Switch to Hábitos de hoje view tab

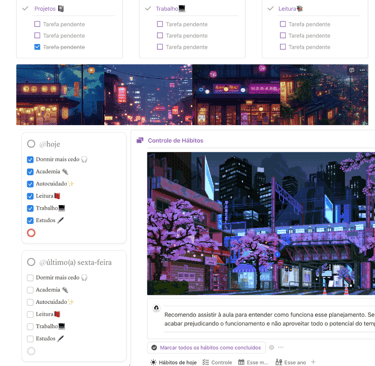tap(173, 362)
